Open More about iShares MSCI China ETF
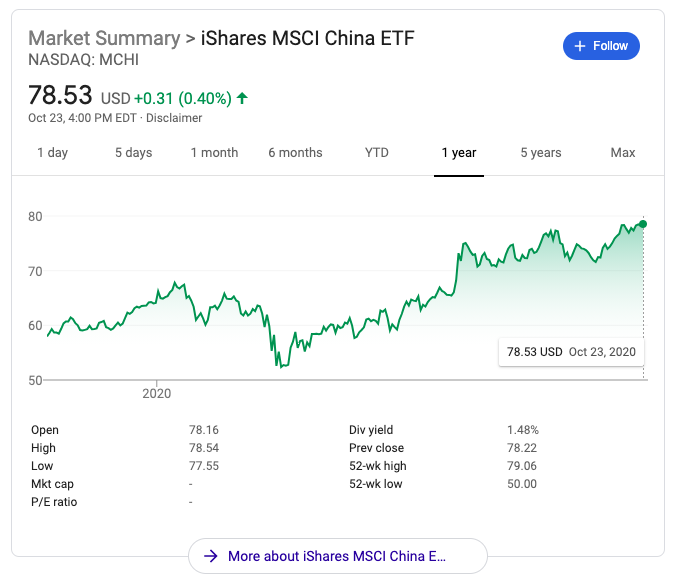This screenshot has width=678, height=581. click(x=337, y=556)
